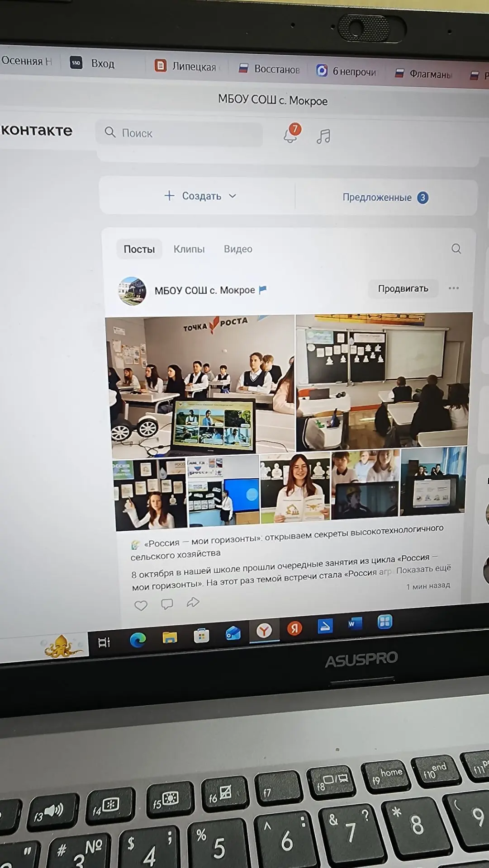
Task: Like the post with the heart icon
Action: tap(141, 605)
